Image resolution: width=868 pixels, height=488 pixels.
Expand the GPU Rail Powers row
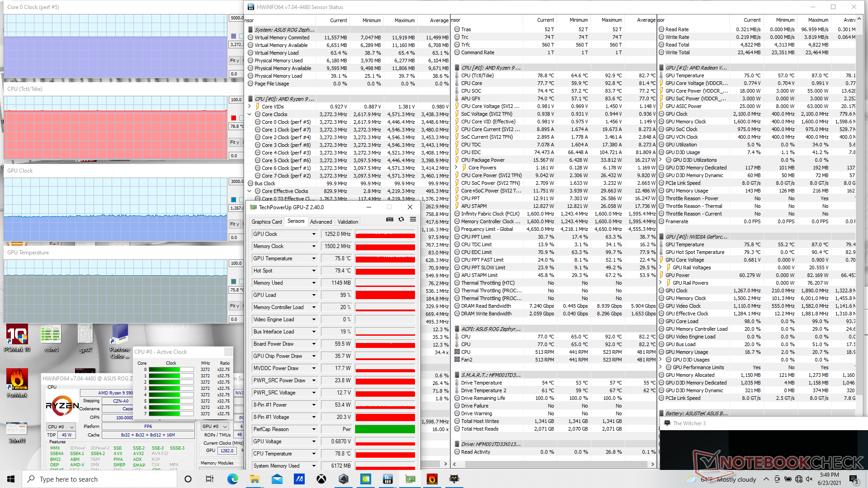pos(660,283)
